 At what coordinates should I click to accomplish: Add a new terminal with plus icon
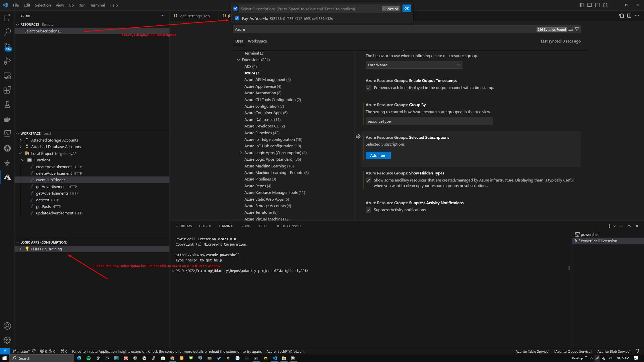click(609, 226)
